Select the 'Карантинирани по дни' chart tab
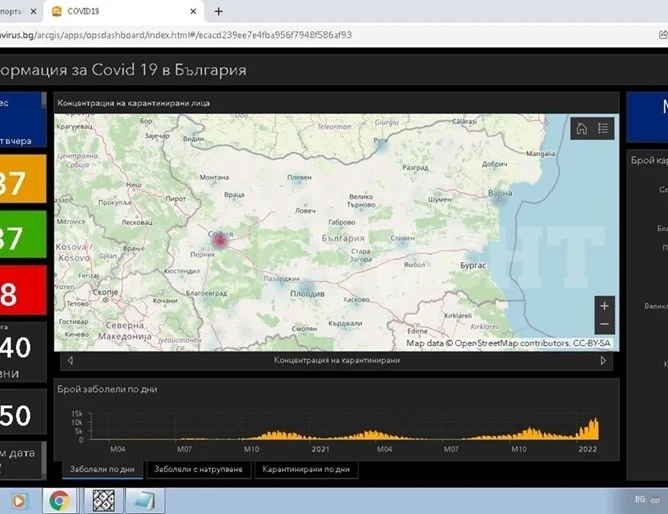This screenshot has height=514, width=668. pos(306,469)
